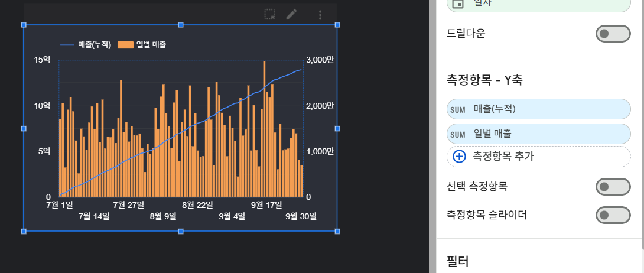Click the plus icon for 측정항목 추가
Screen dimensions: 644x273
[458, 157]
